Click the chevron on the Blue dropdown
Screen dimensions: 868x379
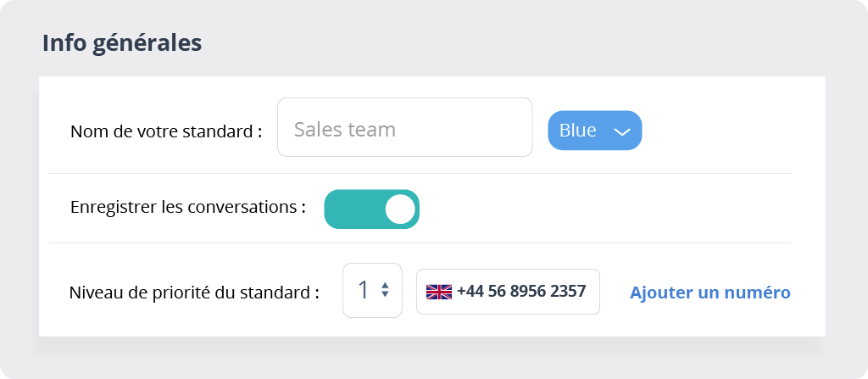(x=622, y=131)
